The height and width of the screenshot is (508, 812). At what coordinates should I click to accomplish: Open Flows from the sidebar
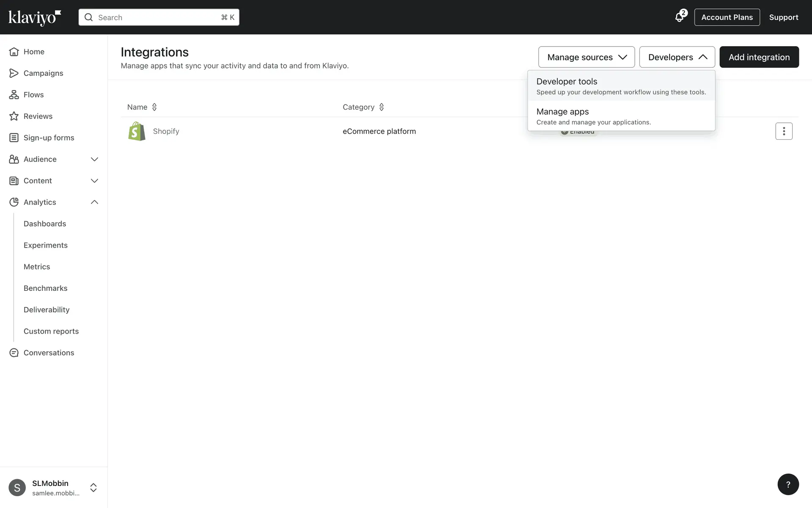click(33, 95)
